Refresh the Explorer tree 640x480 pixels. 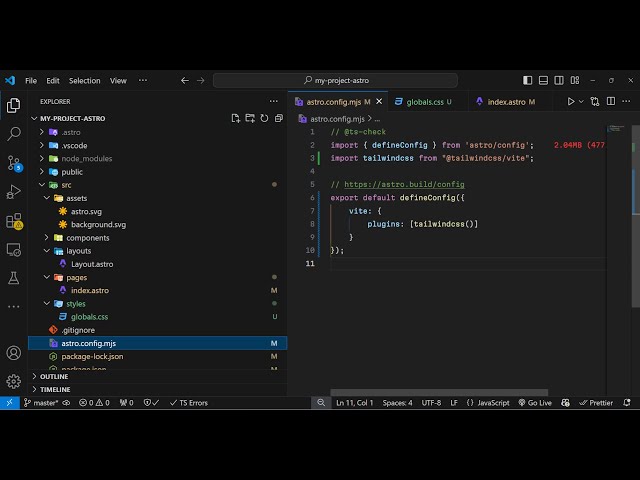tap(264, 118)
